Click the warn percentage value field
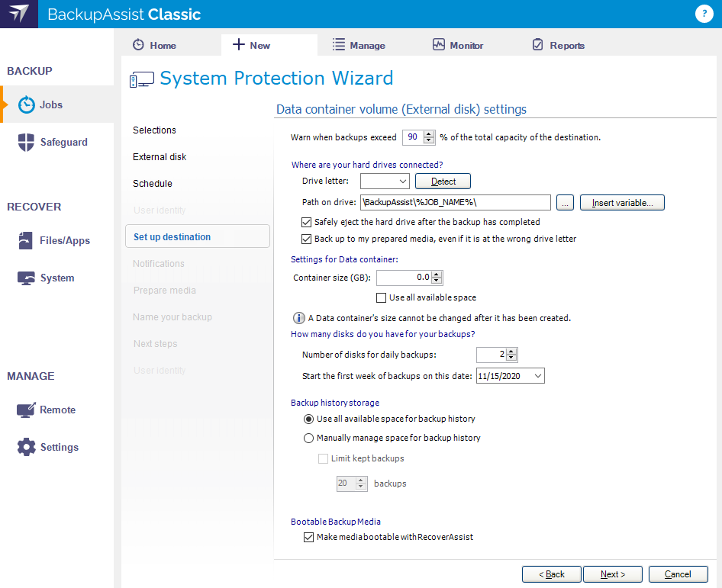722x588 pixels. (413, 137)
